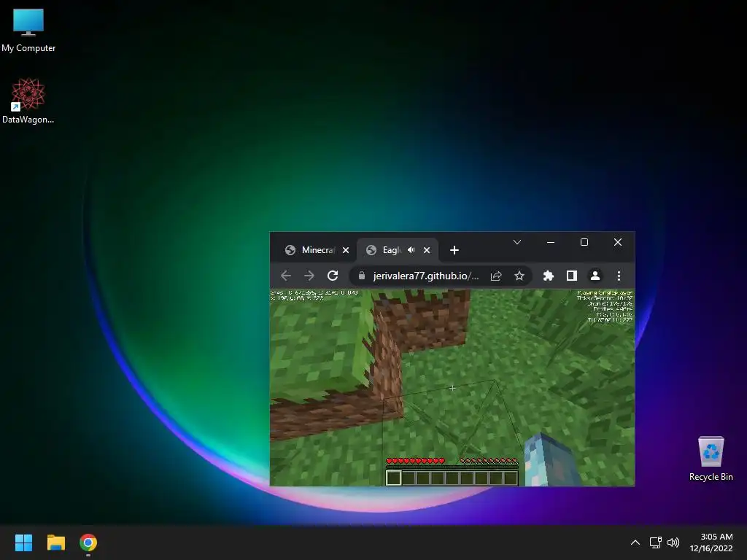Select the first hotbar slot

point(393,478)
